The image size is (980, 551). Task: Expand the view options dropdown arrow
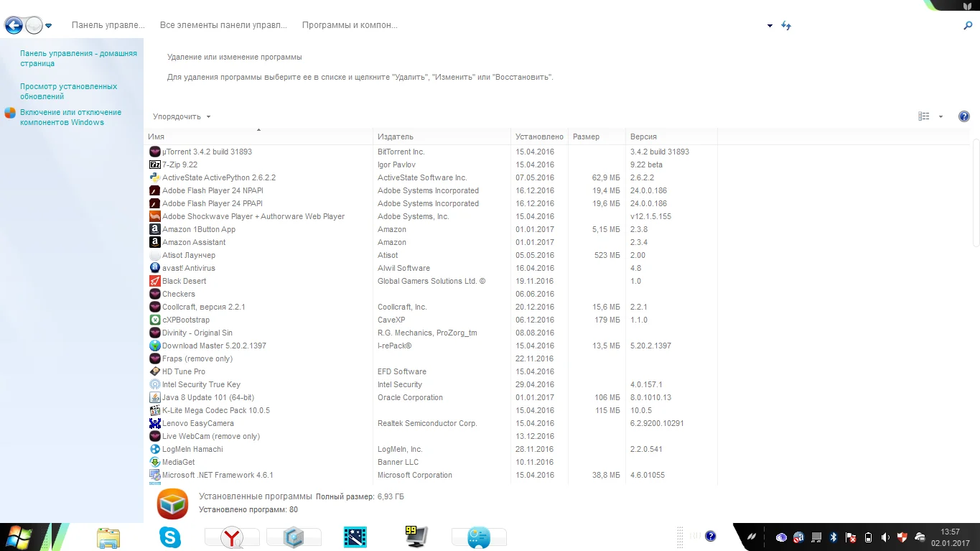pos(941,116)
